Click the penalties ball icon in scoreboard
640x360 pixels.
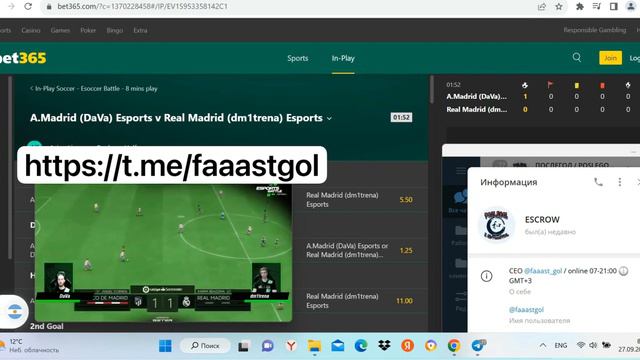pyautogui.click(x=628, y=85)
